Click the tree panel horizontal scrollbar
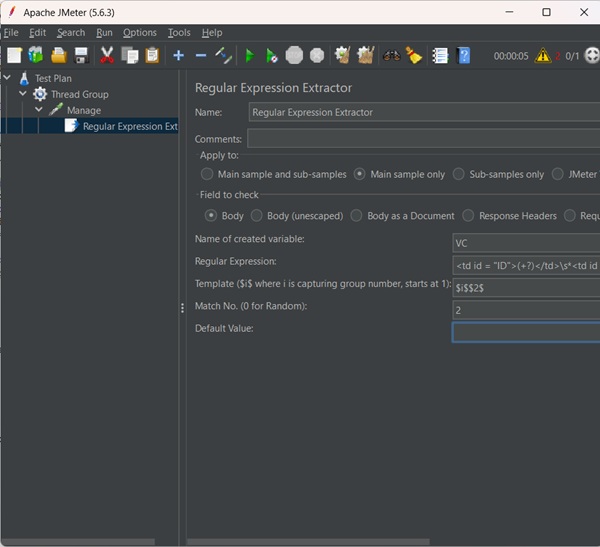The height and width of the screenshot is (547, 600). 78,542
